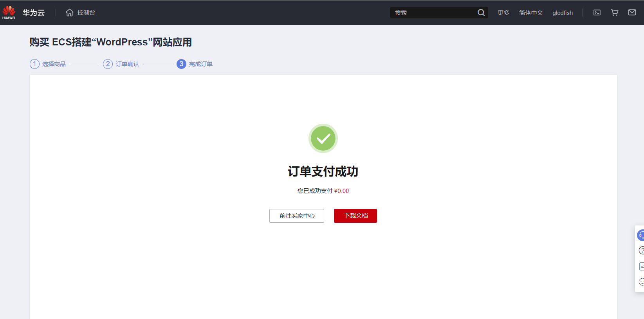Select the 完成订单 step label
This screenshot has width=644, height=319.
[x=201, y=64]
